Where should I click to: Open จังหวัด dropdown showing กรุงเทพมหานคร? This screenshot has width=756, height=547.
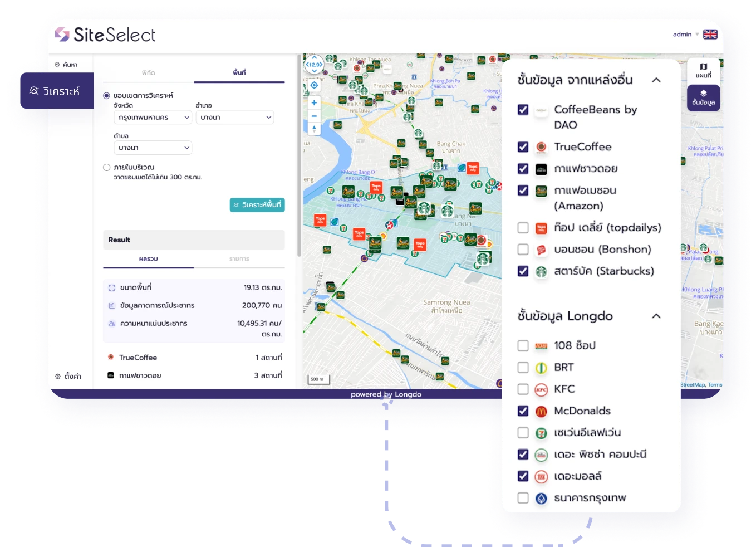tap(153, 117)
